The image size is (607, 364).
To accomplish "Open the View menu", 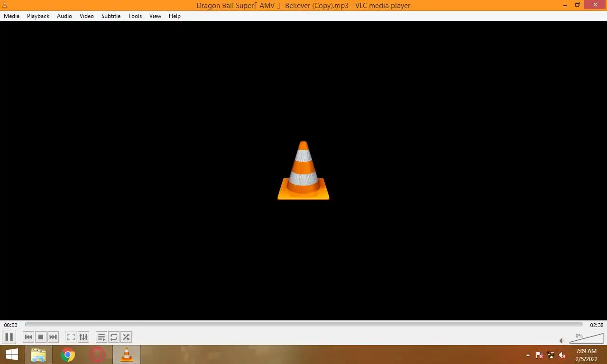I will (155, 16).
